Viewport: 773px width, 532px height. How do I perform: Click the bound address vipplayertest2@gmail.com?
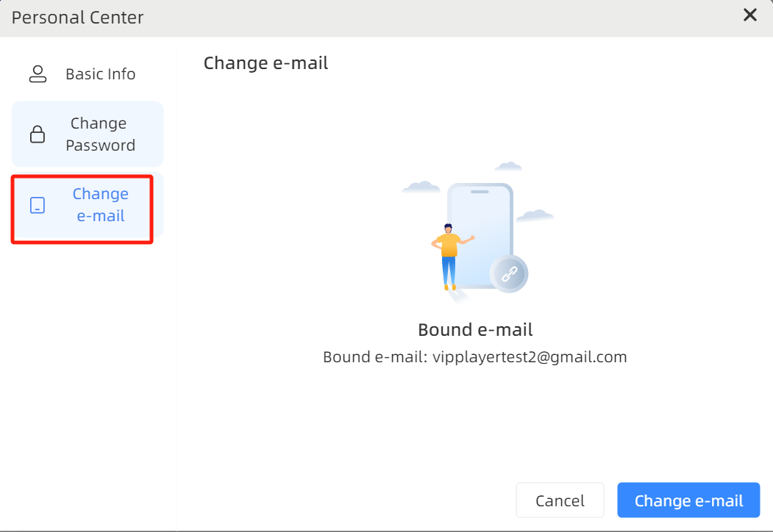pyautogui.click(x=529, y=357)
